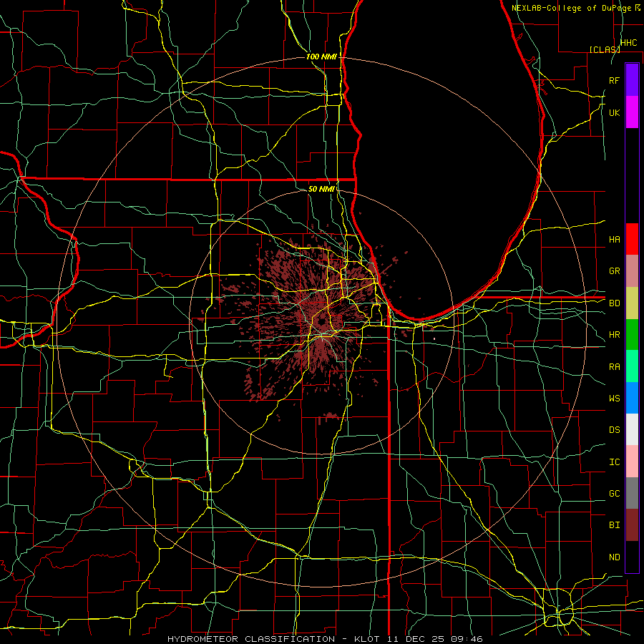The height and width of the screenshot is (644, 644).
Task: Click the DS white legend swatch
Action: (632, 429)
